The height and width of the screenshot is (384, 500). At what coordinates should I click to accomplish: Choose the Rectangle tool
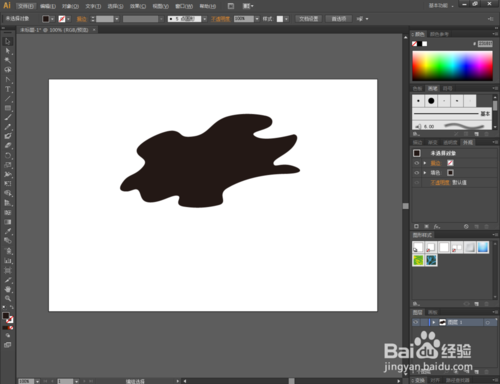click(8, 108)
